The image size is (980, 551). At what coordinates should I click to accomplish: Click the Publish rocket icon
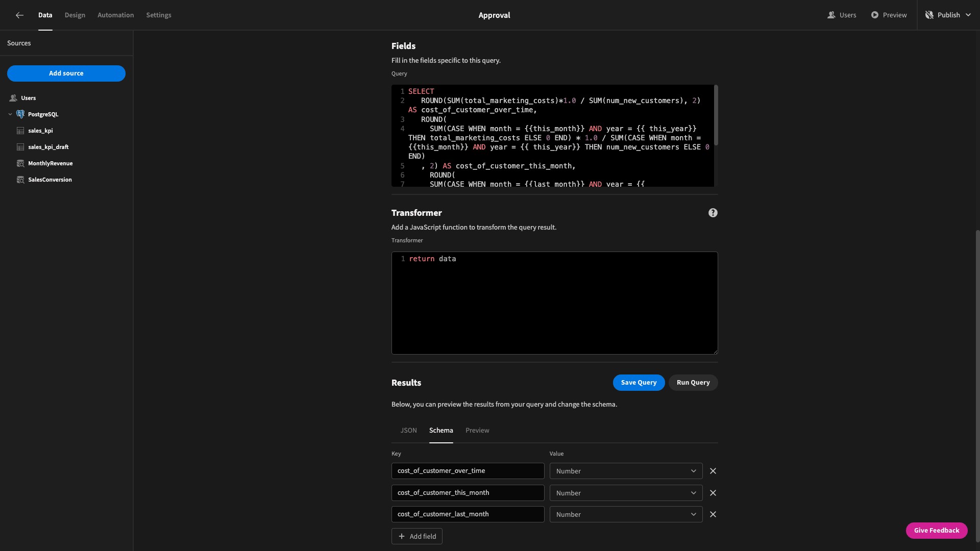(x=929, y=15)
